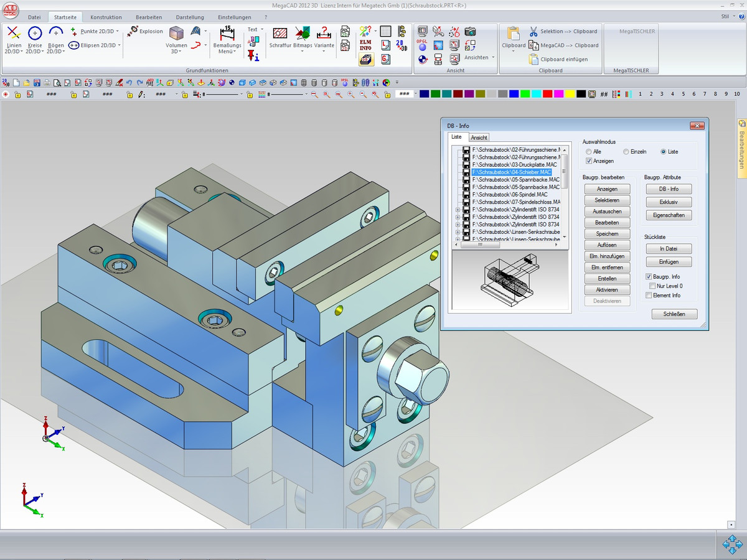Image resolution: width=747 pixels, height=560 pixels.
Task: Click the Selektion to Clipboard scissors icon
Action: click(533, 31)
